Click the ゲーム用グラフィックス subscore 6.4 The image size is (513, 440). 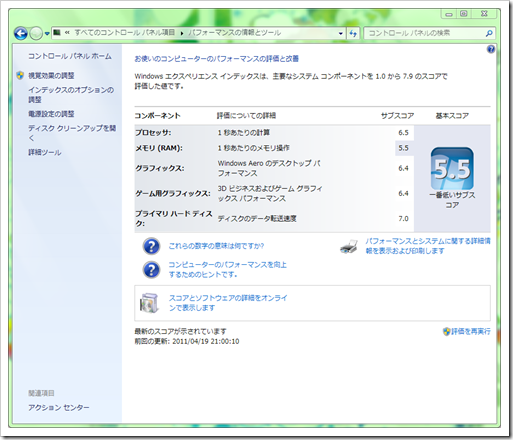[x=403, y=193]
